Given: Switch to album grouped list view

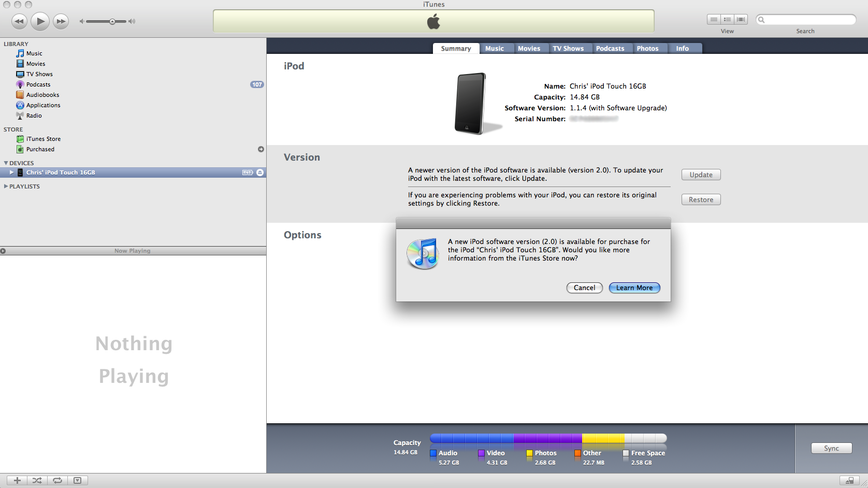Looking at the screenshot, I should pos(727,20).
